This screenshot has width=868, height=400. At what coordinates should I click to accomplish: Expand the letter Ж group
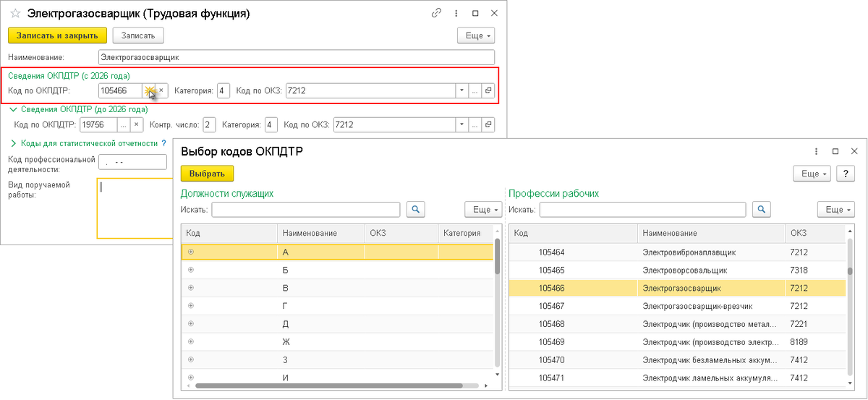click(x=191, y=341)
